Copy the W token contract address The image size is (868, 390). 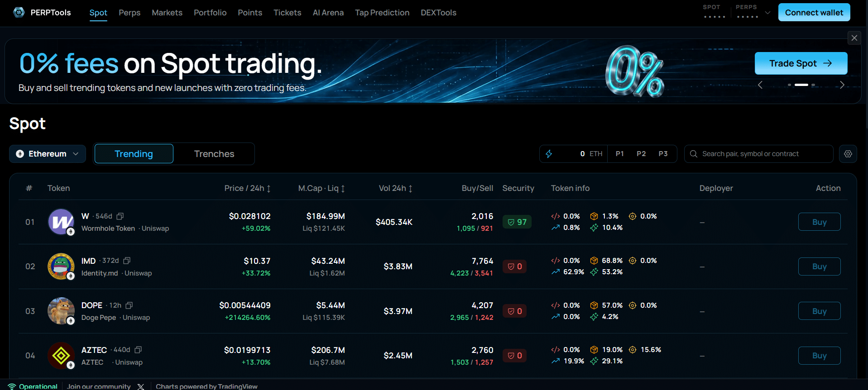click(x=120, y=216)
